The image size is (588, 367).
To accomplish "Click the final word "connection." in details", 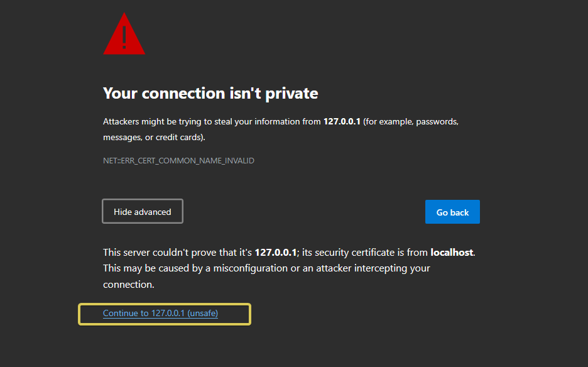I will pyautogui.click(x=128, y=285).
